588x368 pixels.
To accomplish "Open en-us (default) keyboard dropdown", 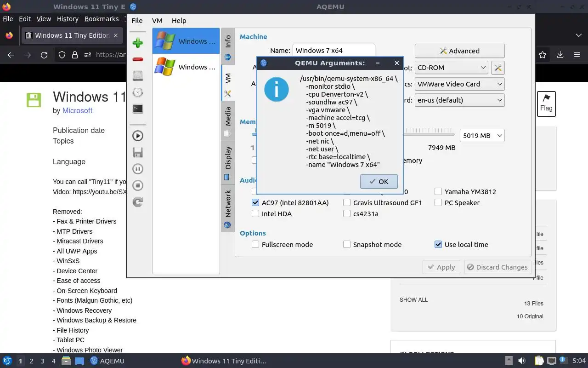I will pos(459,100).
